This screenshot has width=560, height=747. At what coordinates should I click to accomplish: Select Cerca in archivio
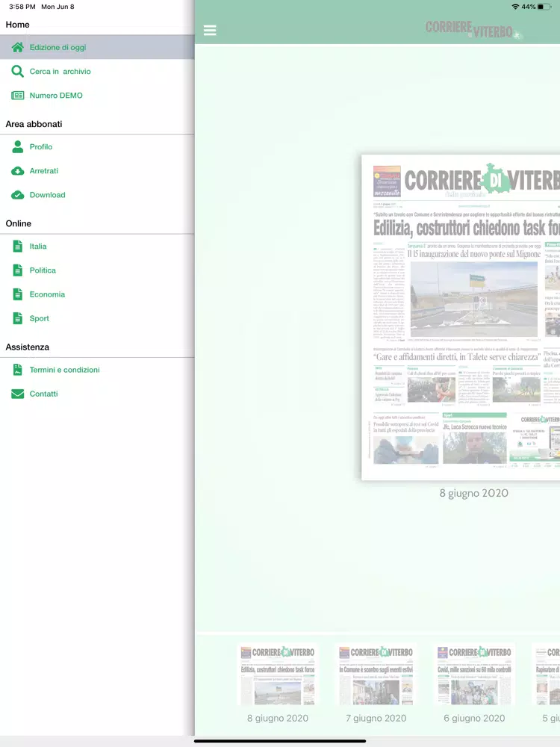coord(97,72)
